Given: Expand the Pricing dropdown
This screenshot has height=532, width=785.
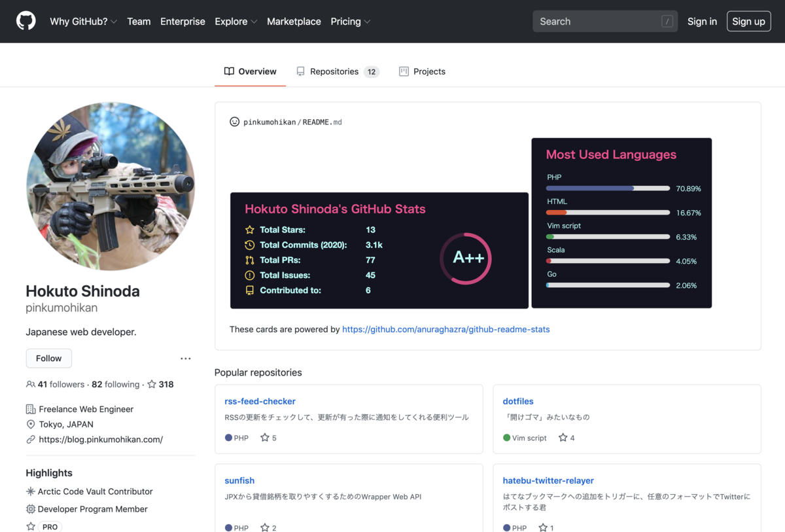Looking at the screenshot, I should point(350,22).
